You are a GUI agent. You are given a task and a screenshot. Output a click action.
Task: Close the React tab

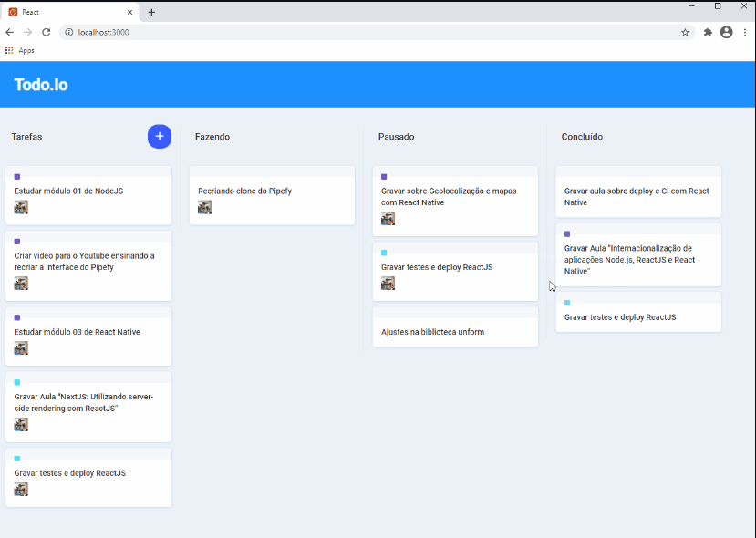[129, 12]
